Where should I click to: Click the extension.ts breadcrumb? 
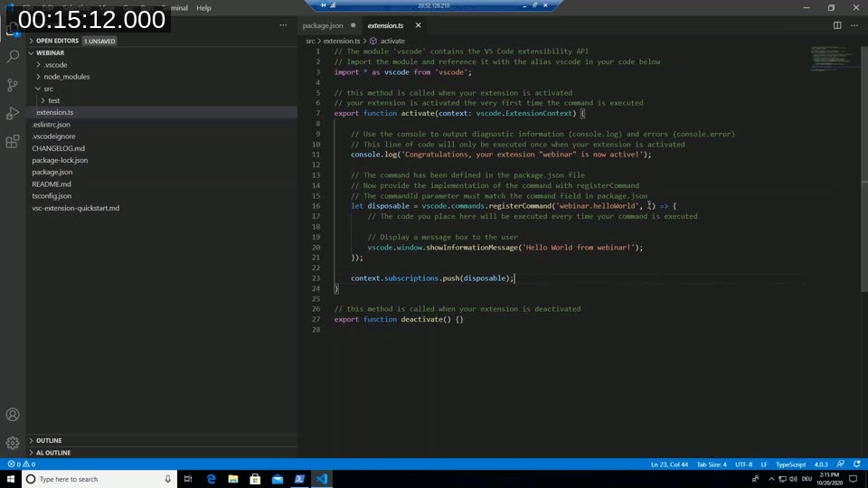click(x=342, y=41)
